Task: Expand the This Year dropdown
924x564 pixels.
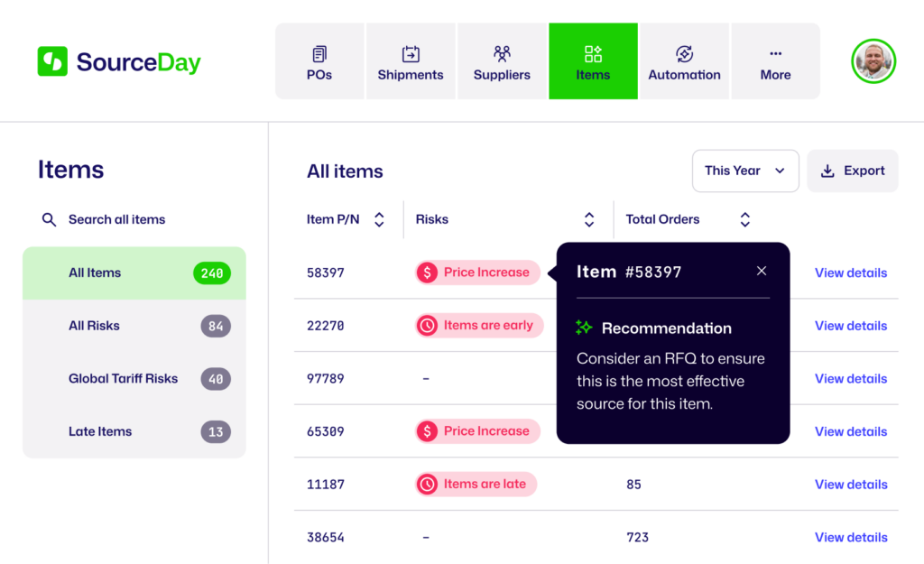Action: [x=744, y=171]
